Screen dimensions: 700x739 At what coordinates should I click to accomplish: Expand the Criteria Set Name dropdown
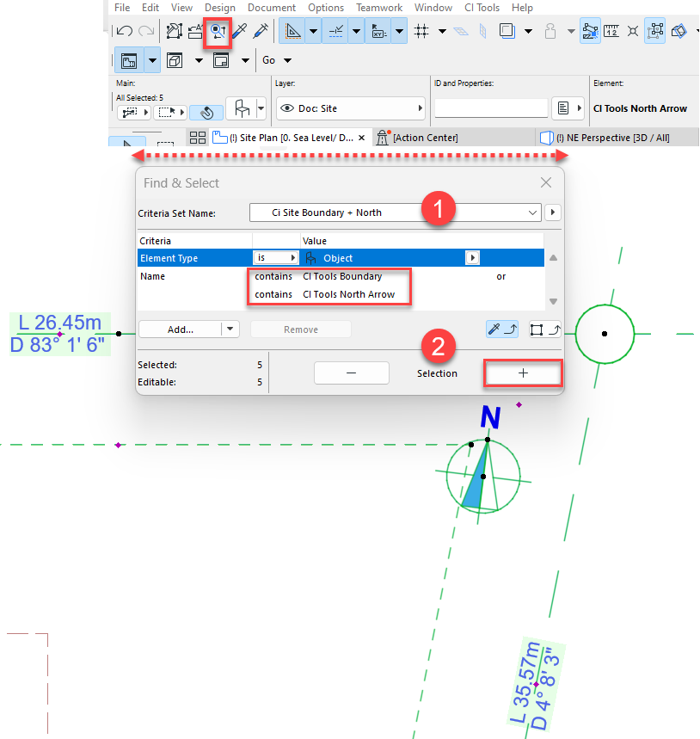coord(531,212)
